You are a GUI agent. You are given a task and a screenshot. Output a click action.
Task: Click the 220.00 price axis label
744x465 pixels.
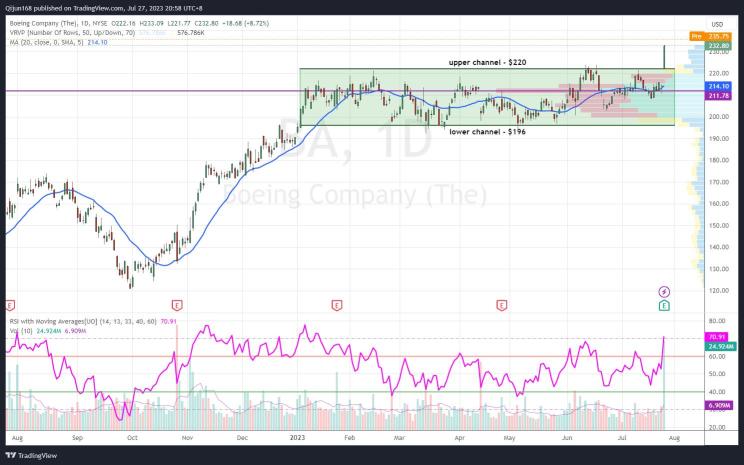(718, 74)
